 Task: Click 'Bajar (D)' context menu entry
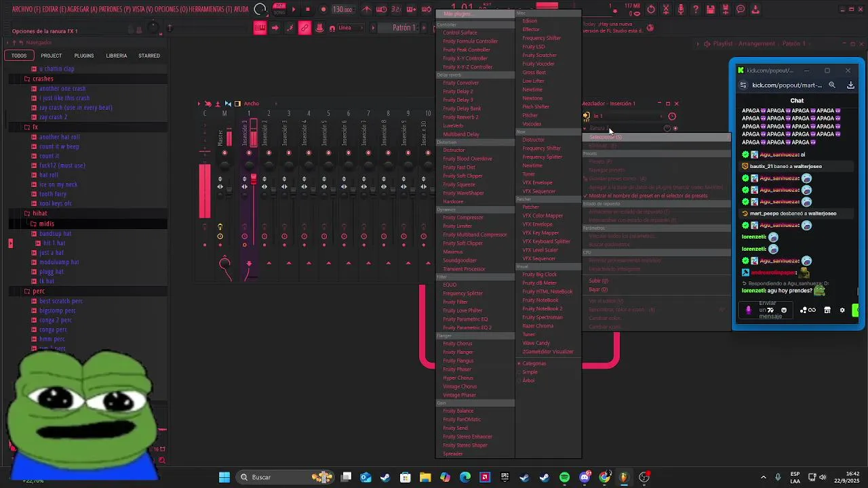point(598,289)
